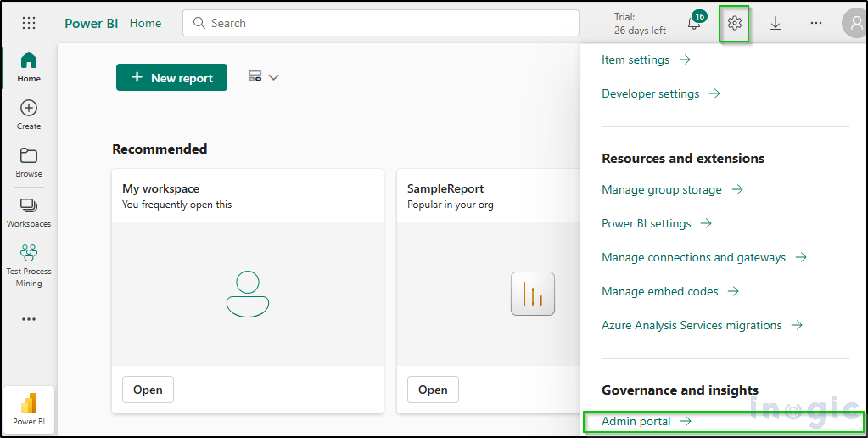Screen dimensions: 868x438
Task: Click the download arrow icon
Action: click(775, 23)
